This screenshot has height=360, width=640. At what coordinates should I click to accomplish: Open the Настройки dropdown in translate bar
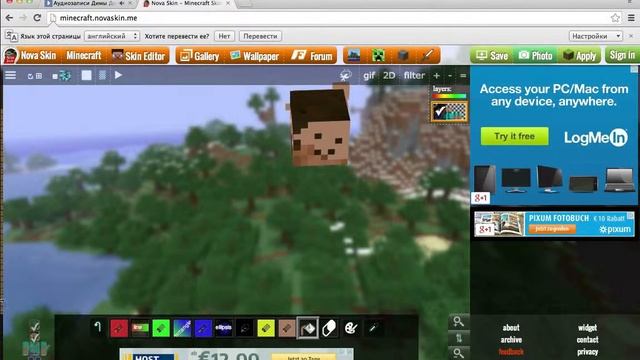596,36
